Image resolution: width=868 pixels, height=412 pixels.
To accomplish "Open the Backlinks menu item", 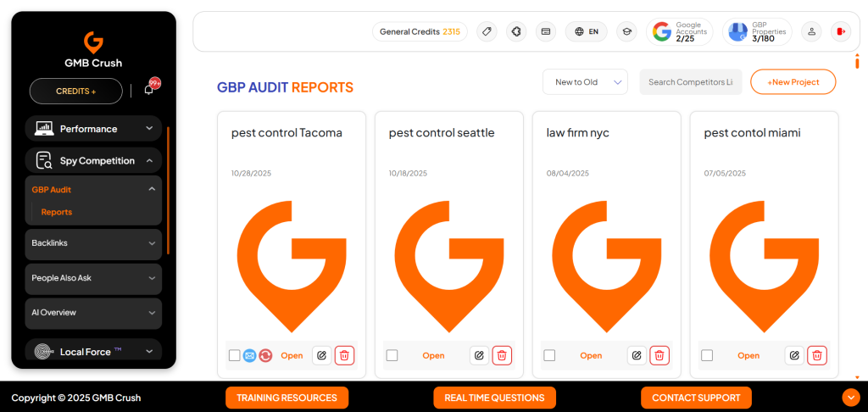I will tap(93, 244).
